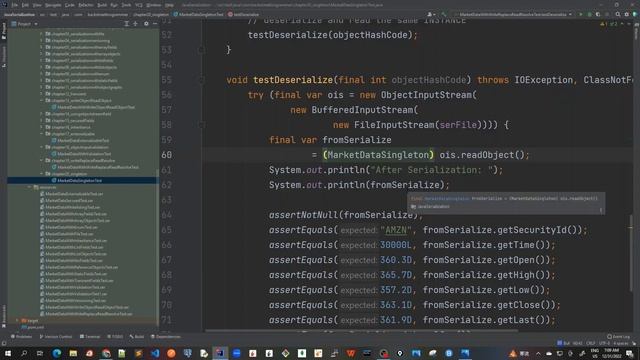
Task: Open Task View on the taskbar
Action: [x=40, y=353]
